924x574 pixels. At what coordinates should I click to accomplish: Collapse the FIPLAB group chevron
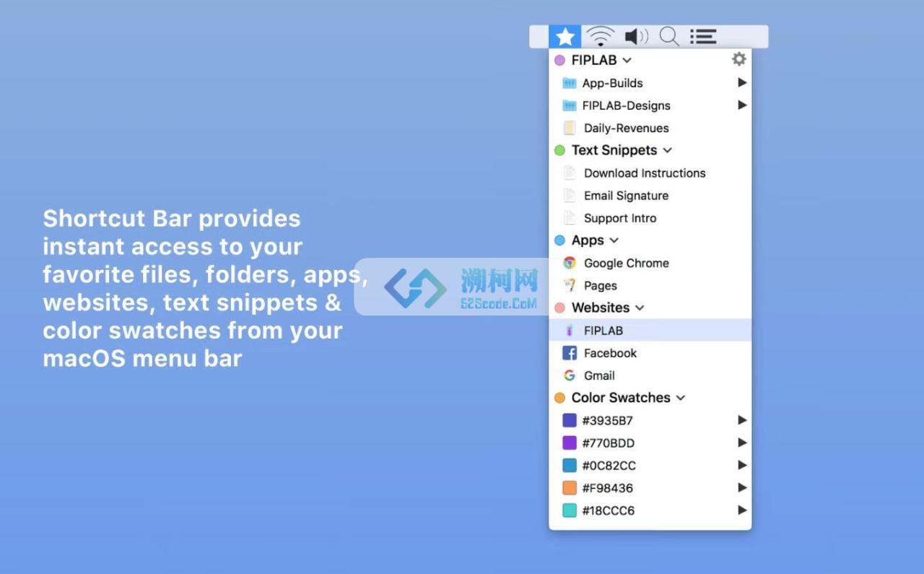(627, 61)
